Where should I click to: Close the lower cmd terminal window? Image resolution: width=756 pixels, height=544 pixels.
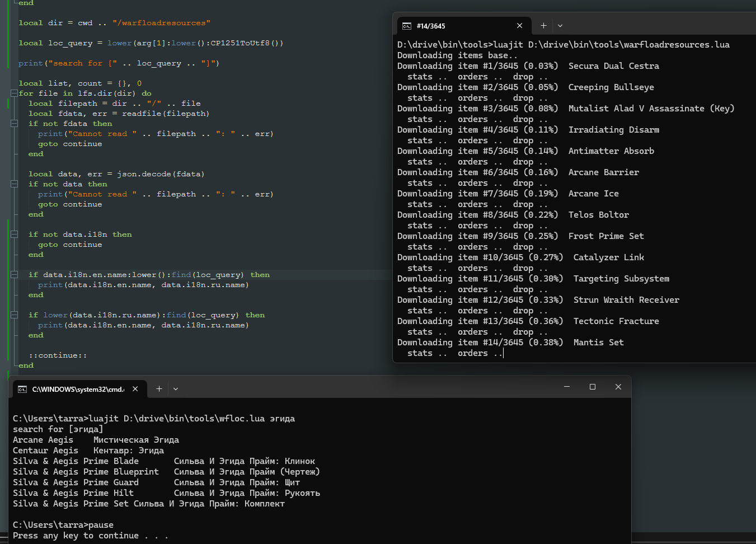pyautogui.click(x=618, y=387)
